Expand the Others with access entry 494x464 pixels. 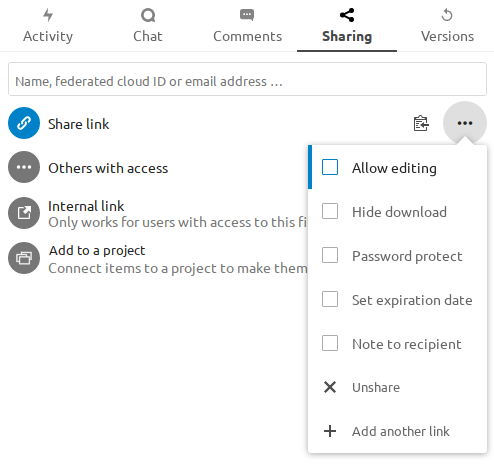pyautogui.click(x=108, y=168)
